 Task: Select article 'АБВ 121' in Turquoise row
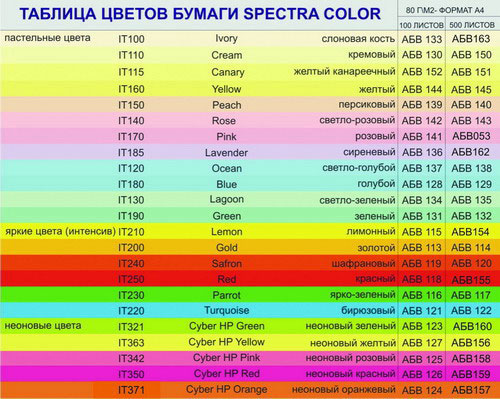tap(422, 311)
